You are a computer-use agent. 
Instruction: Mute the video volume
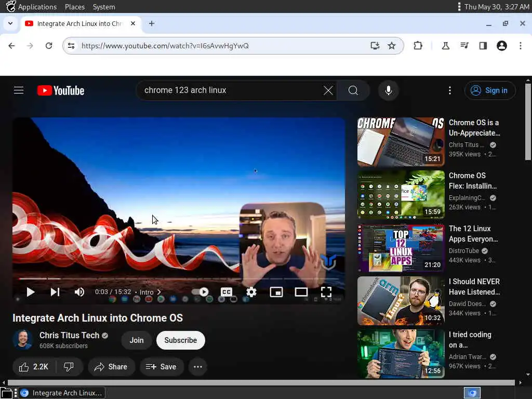[79, 292]
